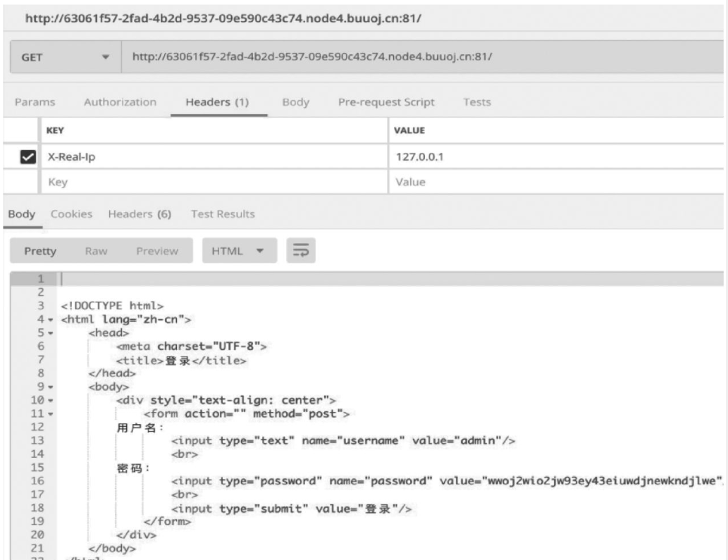Viewport: 728px width, 560px height.
Task: Click the submit input line 18
Action: click(x=292, y=509)
